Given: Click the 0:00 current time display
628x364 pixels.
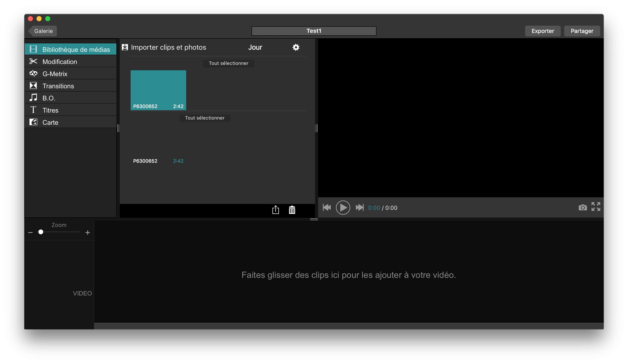Looking at the screenshot, I should (x=374, y=208).
